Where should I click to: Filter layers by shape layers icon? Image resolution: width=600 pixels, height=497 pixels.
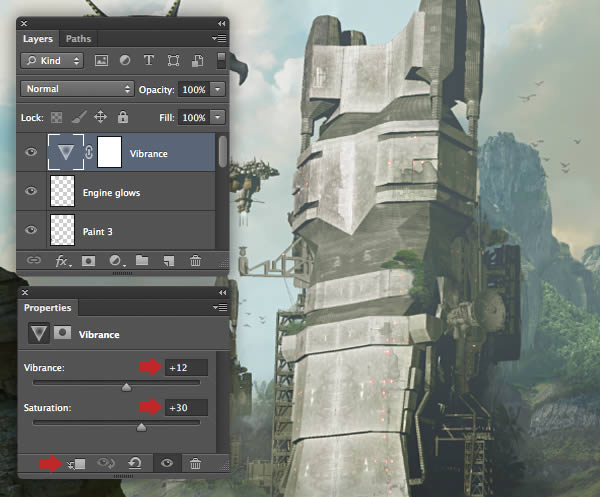pos(173,60)
